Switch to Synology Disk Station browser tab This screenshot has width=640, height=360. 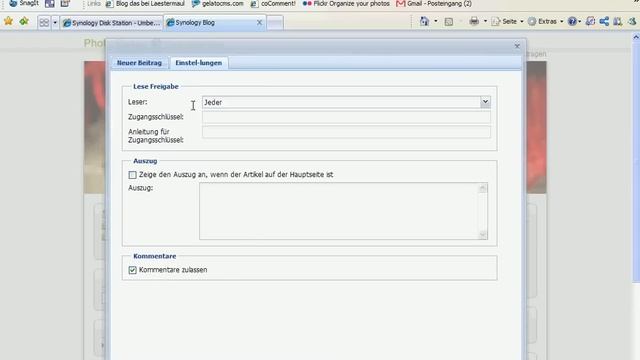(112, 23)
